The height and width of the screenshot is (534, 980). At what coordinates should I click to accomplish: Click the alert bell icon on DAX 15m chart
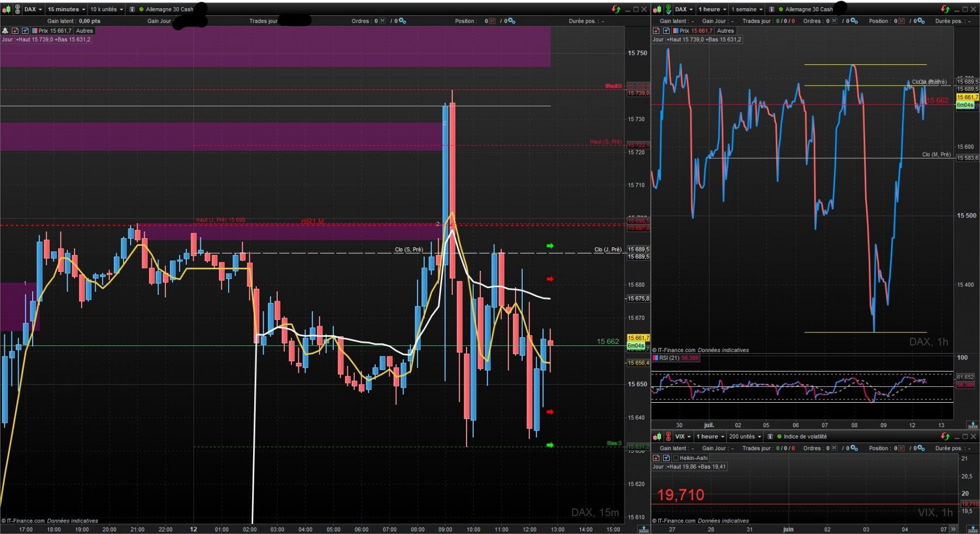pyautogui.click(x=5, y=31)
